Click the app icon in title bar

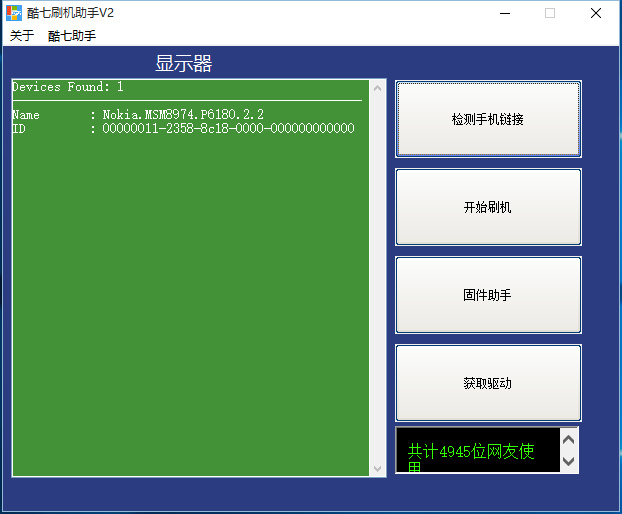tap(14, 13)
